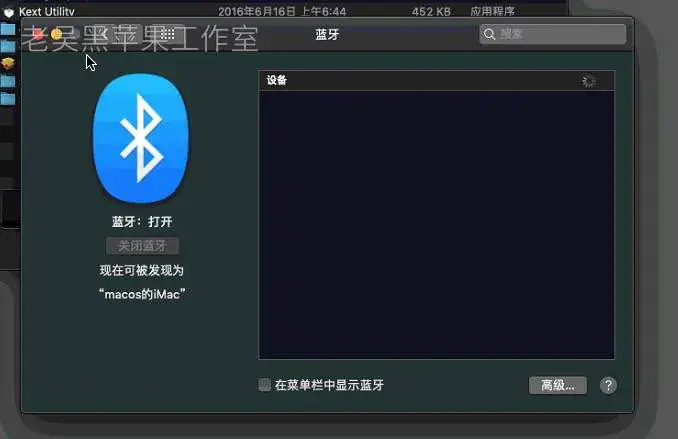Click the 452 KB size cell in Finder
The width and height of the screenshot is (678, 439).
[x=431, y=12]
